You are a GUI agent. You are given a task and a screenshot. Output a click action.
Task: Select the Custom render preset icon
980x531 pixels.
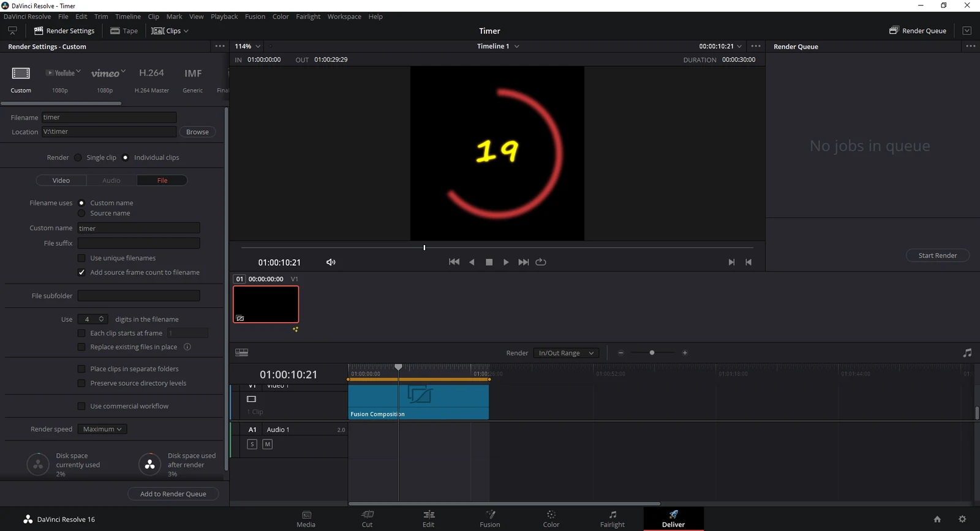(21, 73)
